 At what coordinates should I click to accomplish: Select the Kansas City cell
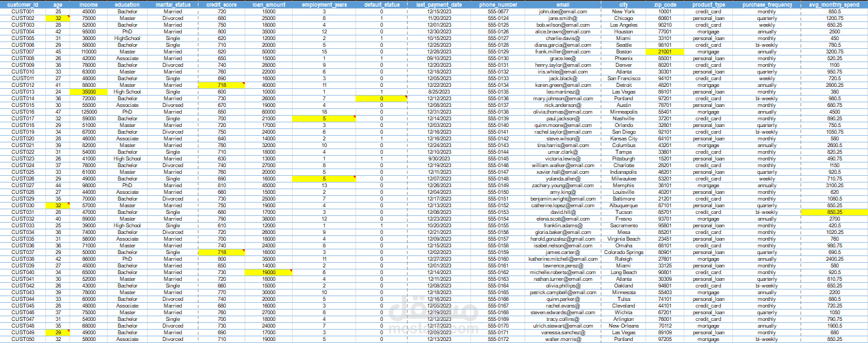623,138
